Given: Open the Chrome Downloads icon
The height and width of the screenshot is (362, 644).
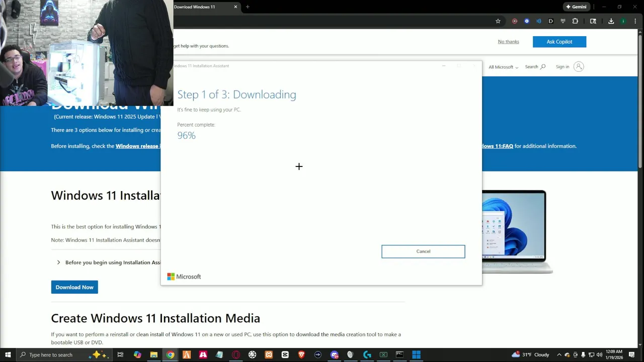Looking at the screenshot, I should click(x=611, y=21).
